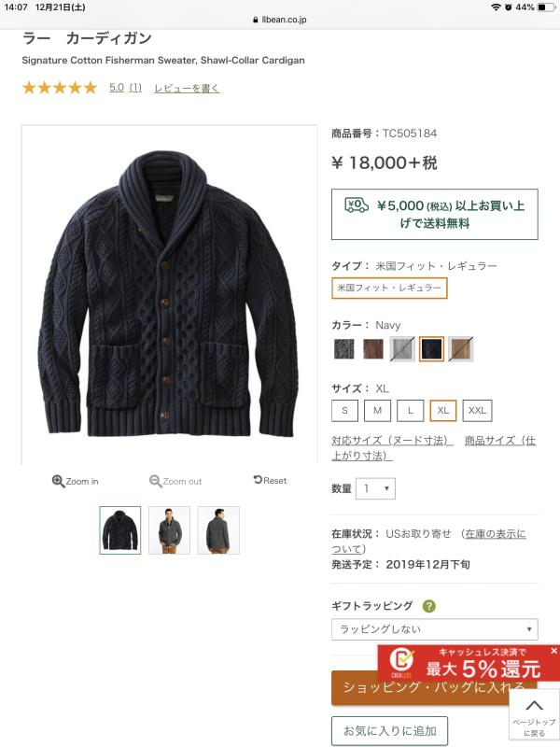Screen dimensions: 560x747
Task: Select size M
Action: point(378,411)
